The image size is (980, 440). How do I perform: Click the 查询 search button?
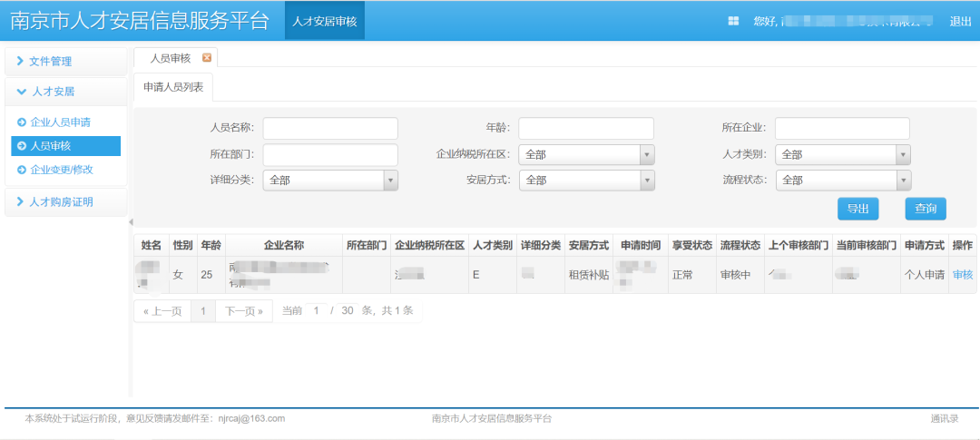click(x=925, y=209)
